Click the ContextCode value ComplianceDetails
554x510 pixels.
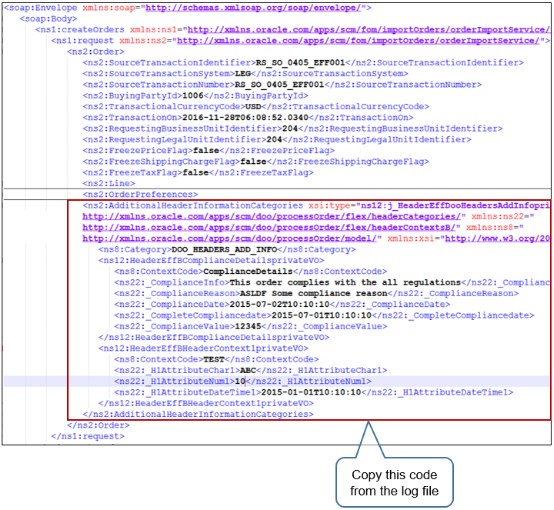[x=248, y=271]
